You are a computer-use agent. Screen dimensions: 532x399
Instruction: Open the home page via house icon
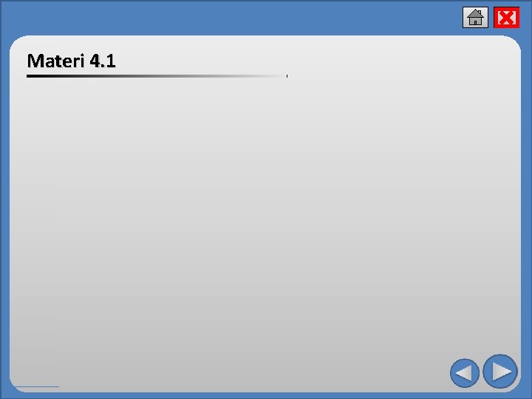point(475,17)
